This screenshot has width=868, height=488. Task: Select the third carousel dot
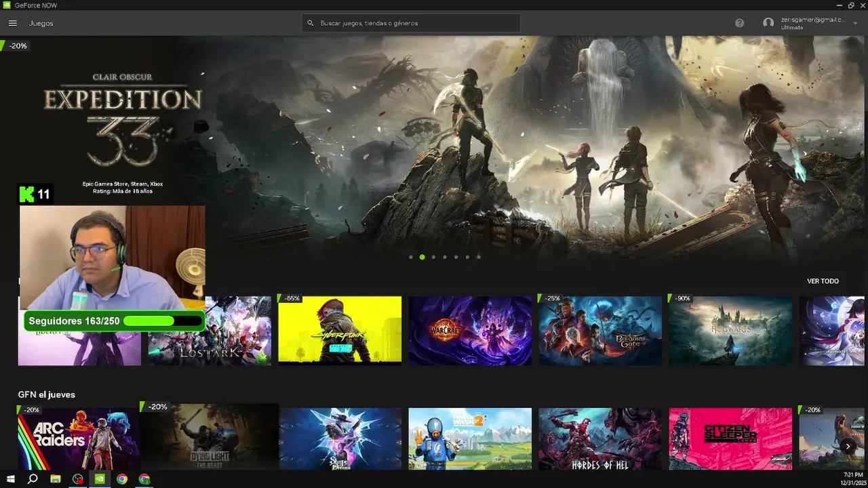pos(433,258)
